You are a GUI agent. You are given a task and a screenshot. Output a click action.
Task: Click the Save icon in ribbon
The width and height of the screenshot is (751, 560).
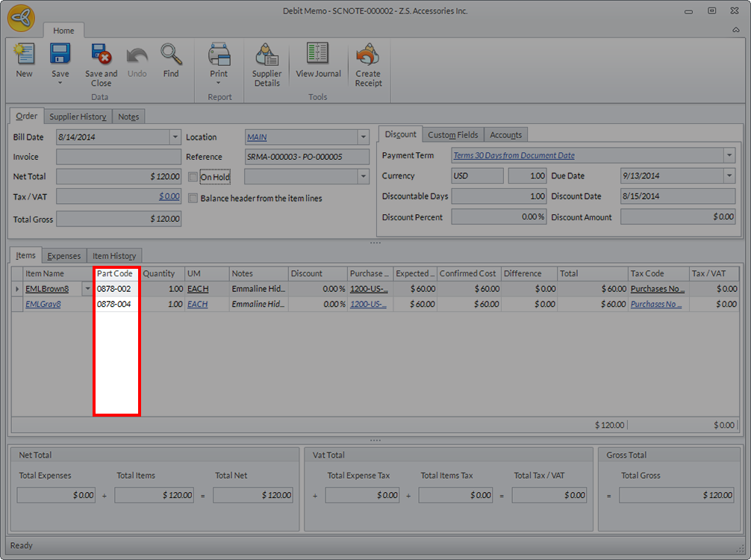pos(60,55)
